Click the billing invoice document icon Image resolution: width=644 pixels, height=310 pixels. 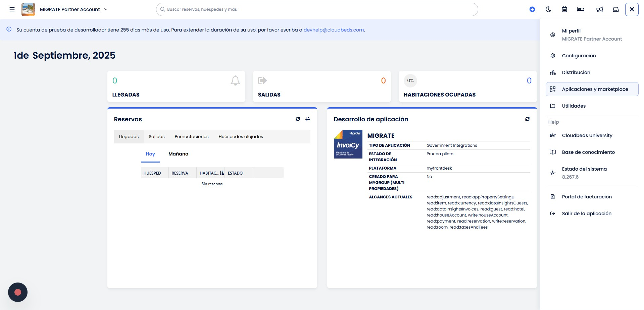tap(553, 197)
